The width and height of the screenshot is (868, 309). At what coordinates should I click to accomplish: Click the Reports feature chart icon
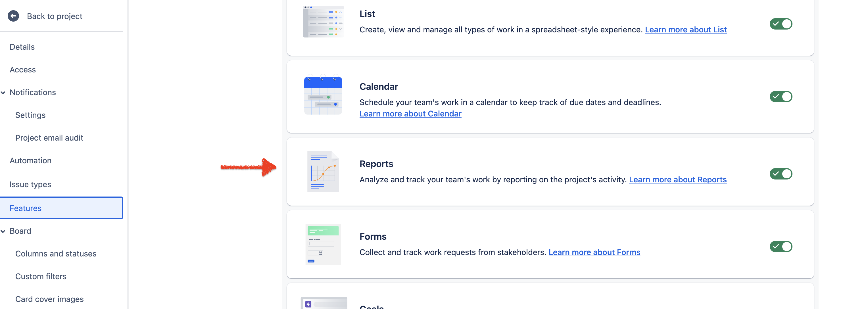coord(323,172)
